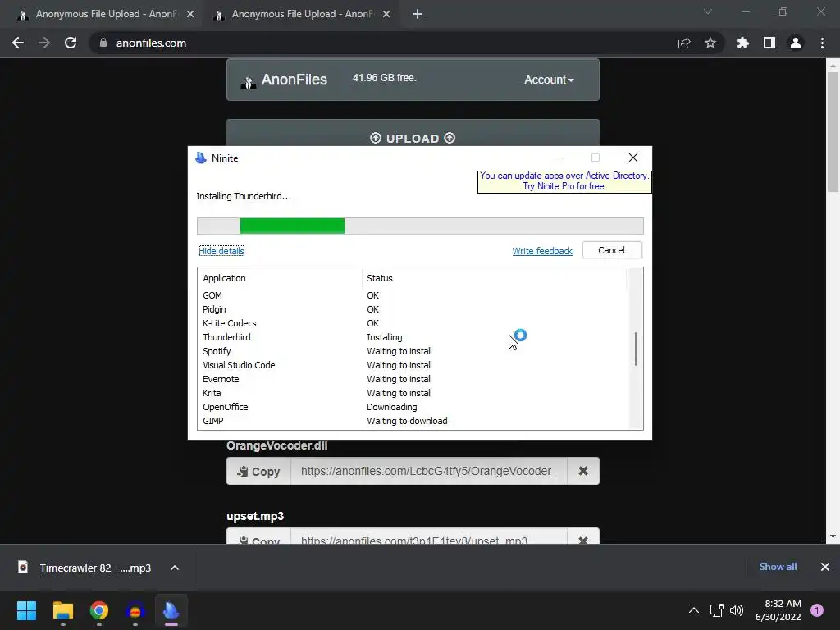This screenshot has height=630, width=840.
Task: Minimize the Ninite window
Action: 559,157
